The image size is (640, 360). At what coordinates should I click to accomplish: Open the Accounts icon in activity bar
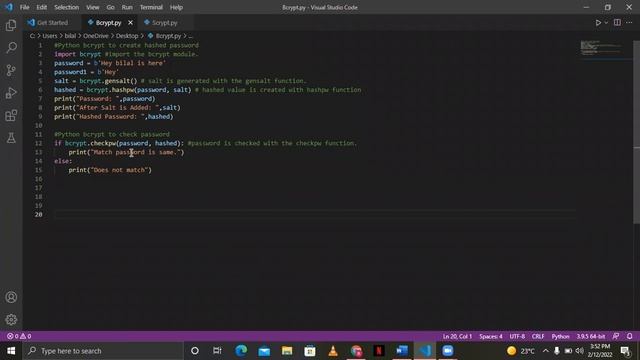pos(11,297)
